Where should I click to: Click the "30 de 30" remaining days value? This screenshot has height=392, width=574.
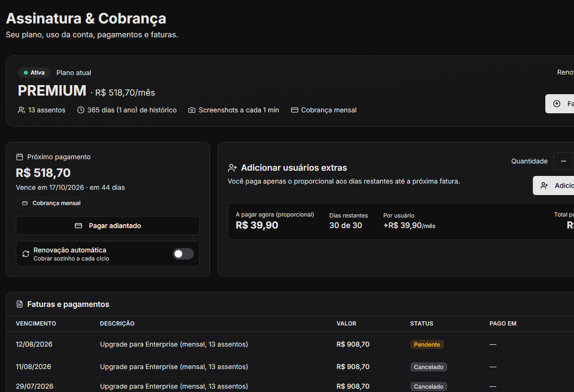[x=346, y=225]
